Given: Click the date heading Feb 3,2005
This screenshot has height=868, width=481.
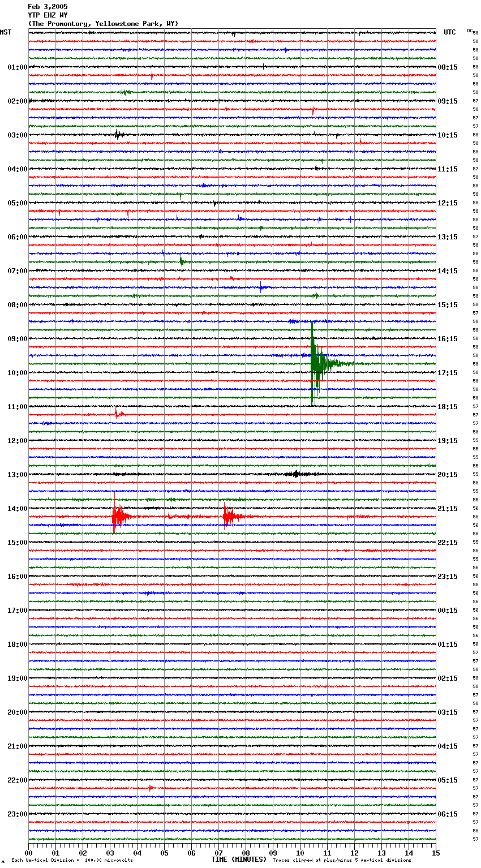Looking at the screenshot, I should click(x=48, y=7).
